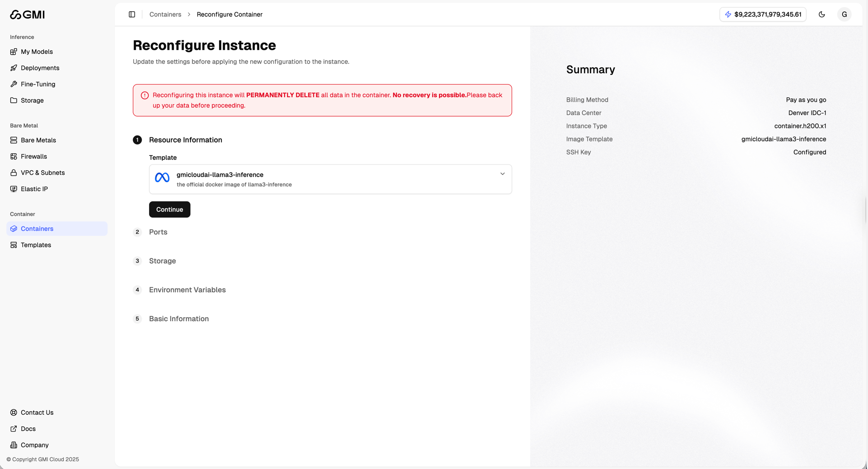Screen dimensions: 868x469
Task: Click the Docs external link icon
Action: tap(14, 429)
